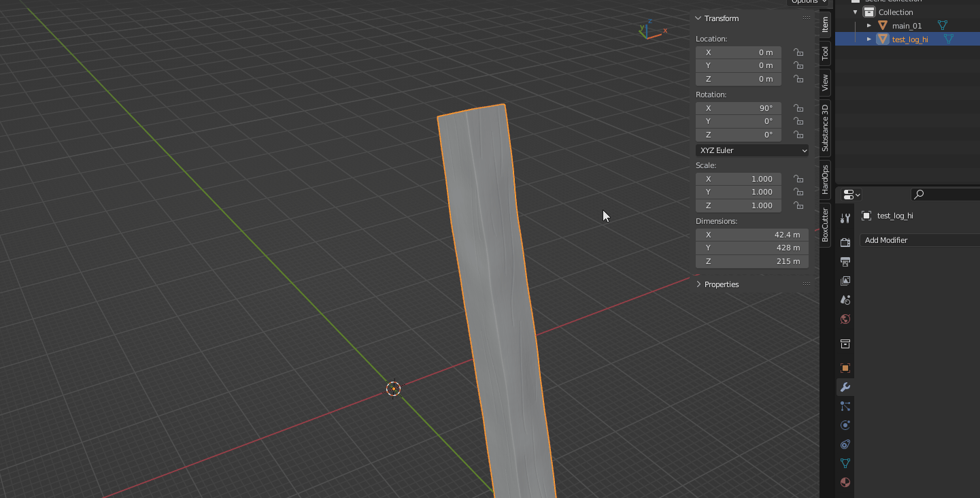Image resolution: width=980 pixels, height=498 pixels.
Task: Click the Rotation Z 0° field
Action: click(739, 135)
